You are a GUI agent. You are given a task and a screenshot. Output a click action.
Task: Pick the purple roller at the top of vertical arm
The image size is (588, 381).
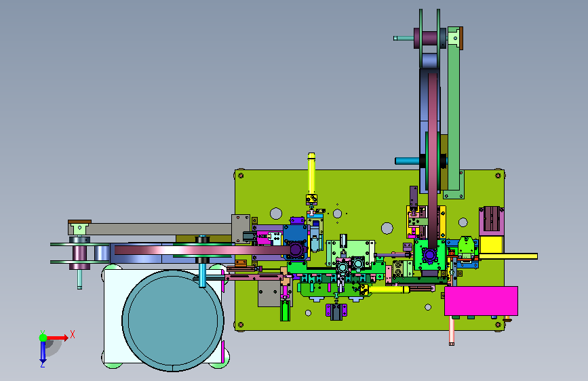pos(430,38)
